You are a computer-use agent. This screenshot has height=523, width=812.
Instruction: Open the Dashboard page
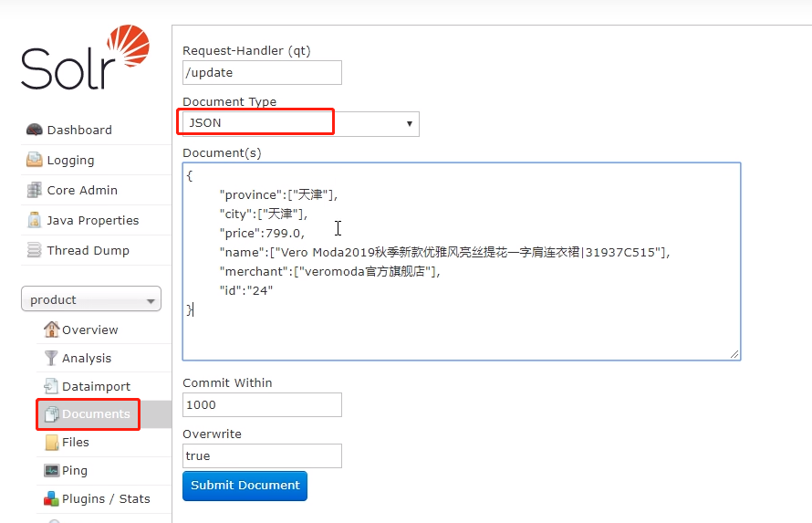[x=79, y=130]
